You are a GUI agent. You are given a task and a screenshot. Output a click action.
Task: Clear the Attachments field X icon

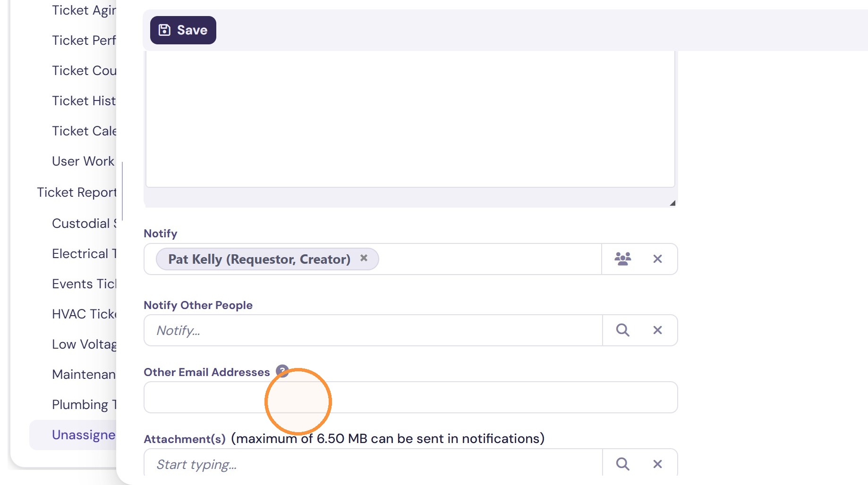click(x=657, y=464)
